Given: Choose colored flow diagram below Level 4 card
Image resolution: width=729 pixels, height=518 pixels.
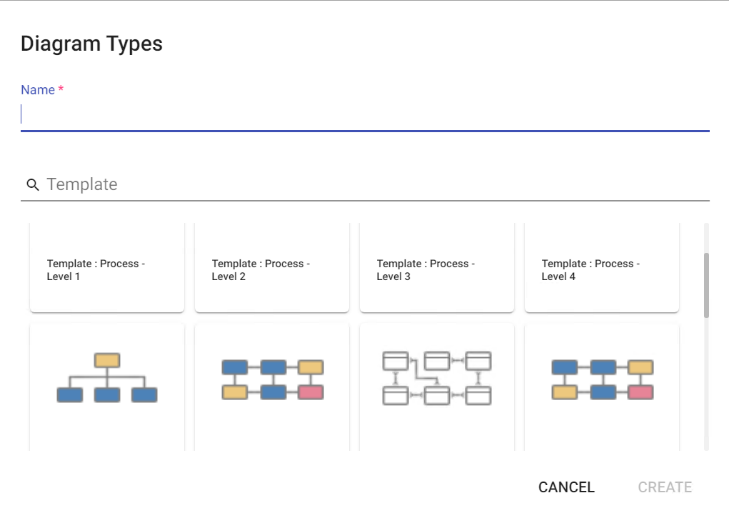Looking at the screenshot, I should [602, 379].
